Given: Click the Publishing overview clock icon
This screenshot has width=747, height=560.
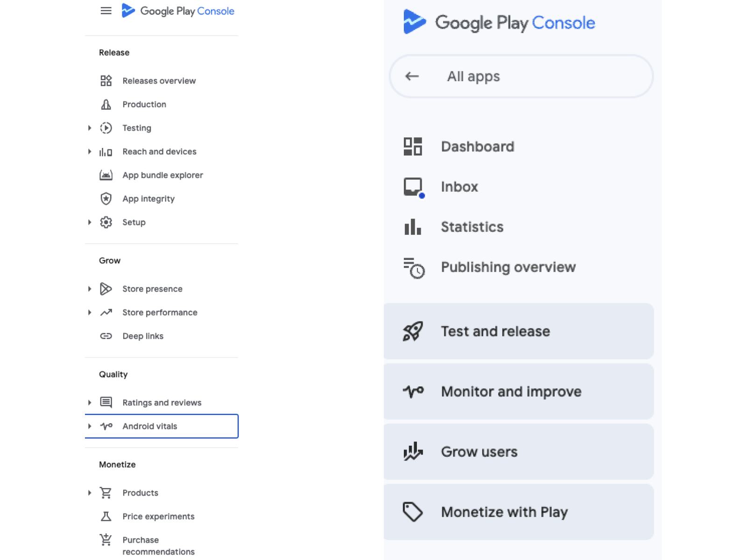Looking at the screenshot, I should [414, 268].
